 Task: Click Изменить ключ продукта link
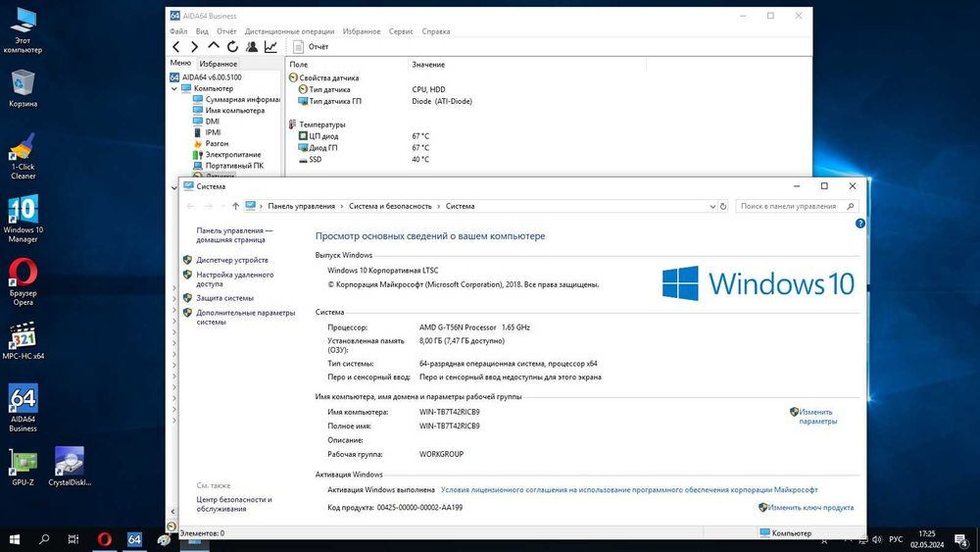810,508
